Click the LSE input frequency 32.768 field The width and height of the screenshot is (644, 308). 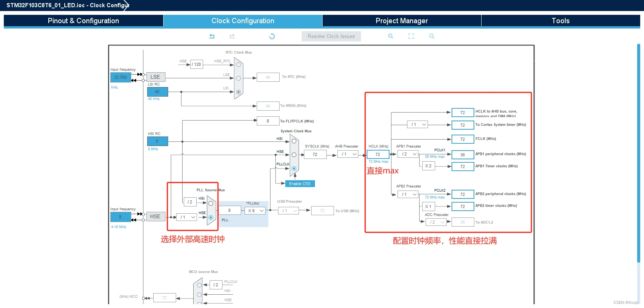pos(121,77)
